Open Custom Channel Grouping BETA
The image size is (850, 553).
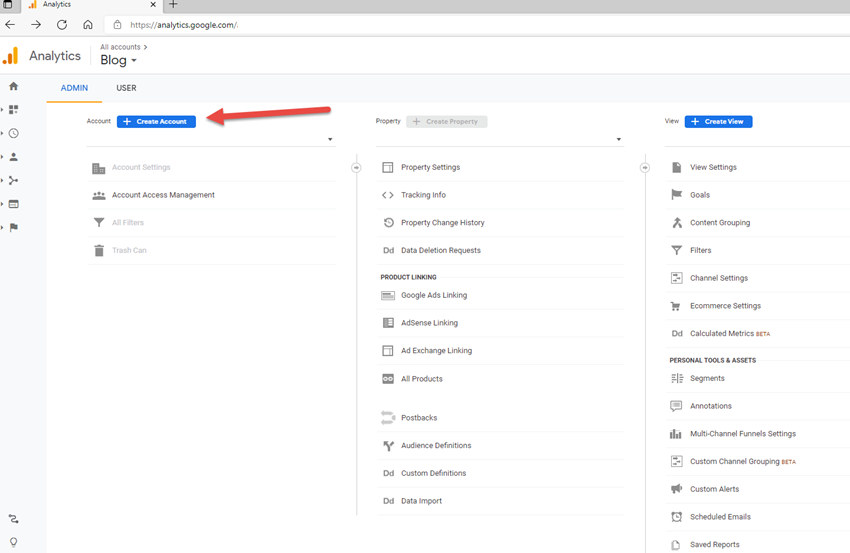point(743,461)
